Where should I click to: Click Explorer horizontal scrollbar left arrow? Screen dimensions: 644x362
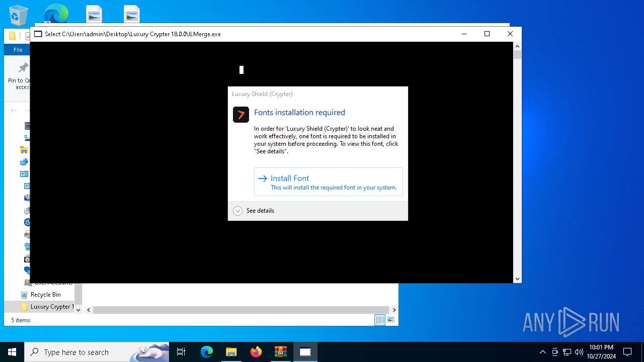[89, 310]
